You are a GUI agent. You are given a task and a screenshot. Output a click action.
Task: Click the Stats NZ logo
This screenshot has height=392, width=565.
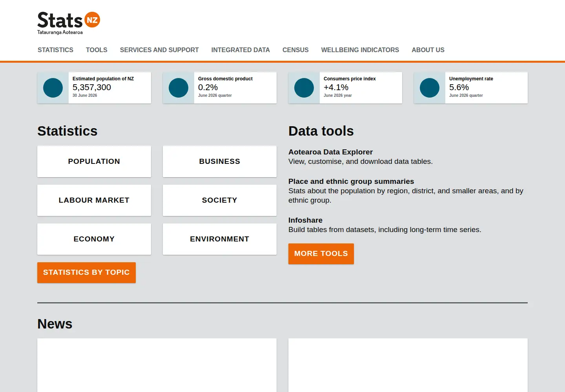pyautogui.click(x=69, y=23)
